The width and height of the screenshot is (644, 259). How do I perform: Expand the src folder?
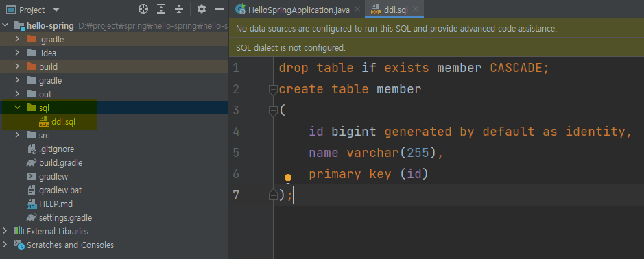point(17,135)
